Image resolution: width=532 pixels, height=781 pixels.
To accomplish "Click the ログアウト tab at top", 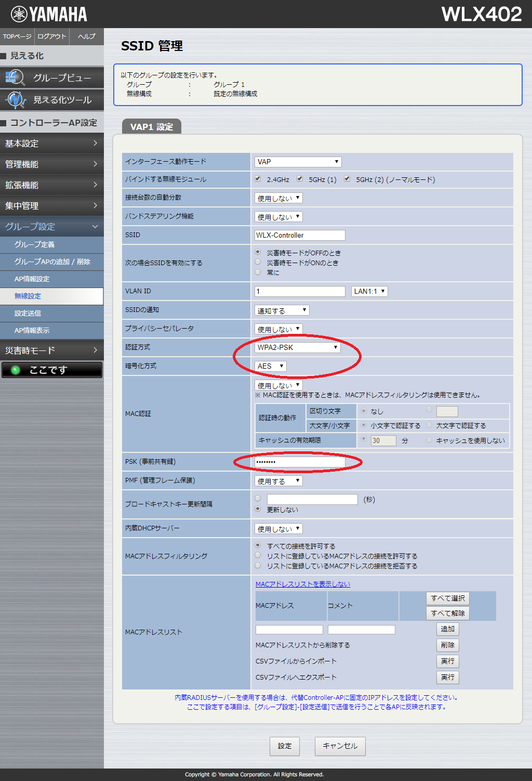I will pyautogui.click(x=52, y=36).
